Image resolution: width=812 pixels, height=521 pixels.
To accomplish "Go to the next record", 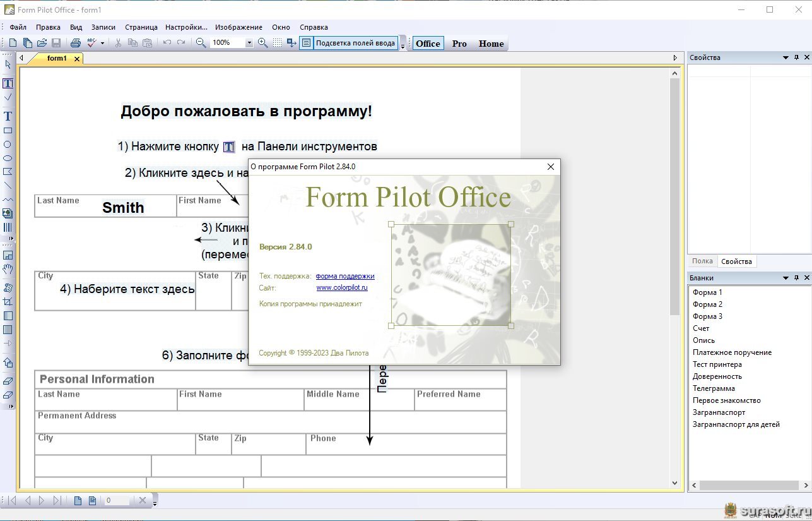I will [42, 501].
